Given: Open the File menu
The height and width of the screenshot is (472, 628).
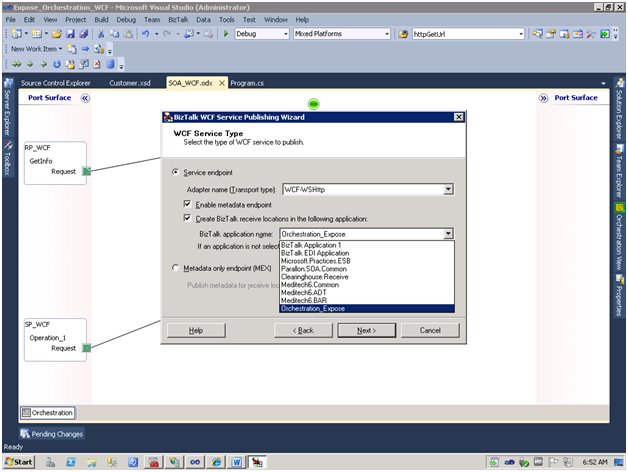Looking at the screenshot, I should [x=11, y=20].
